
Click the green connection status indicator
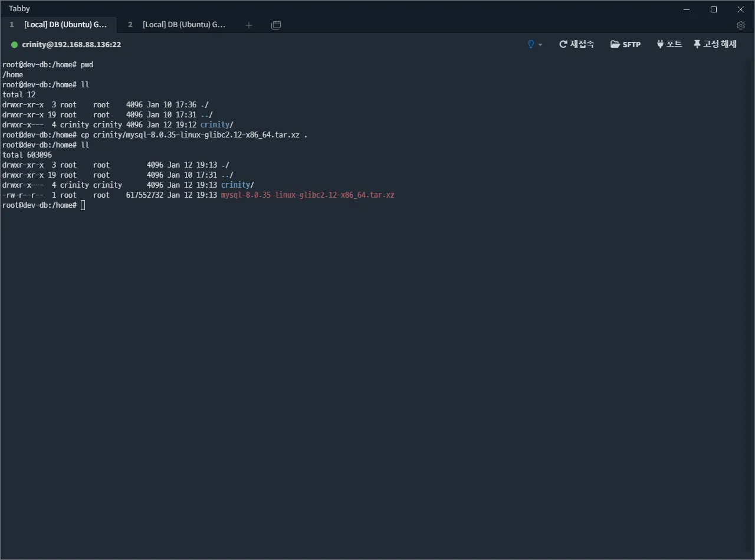pyautogui.click(x=15, y=45)
